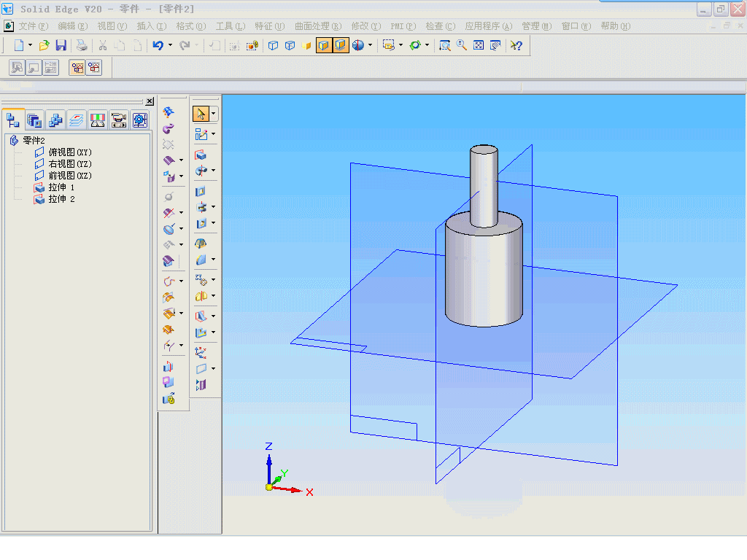Select 零件2 root node in the tree
This screenshot has height=560, width=747.
click(x=34, y=141)
